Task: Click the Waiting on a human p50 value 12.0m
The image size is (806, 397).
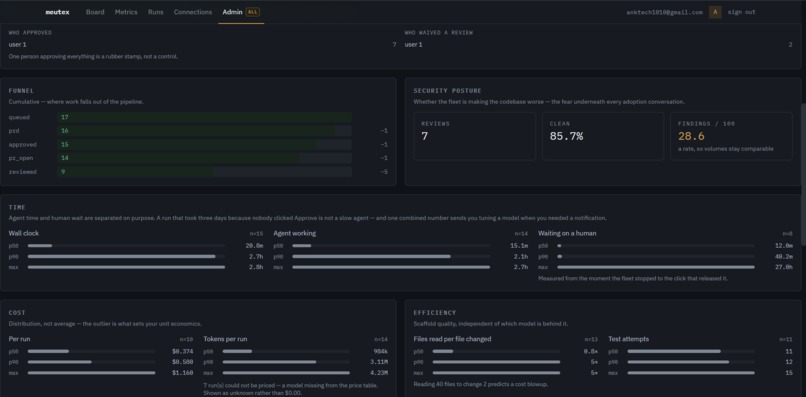Action: [783, 246]
